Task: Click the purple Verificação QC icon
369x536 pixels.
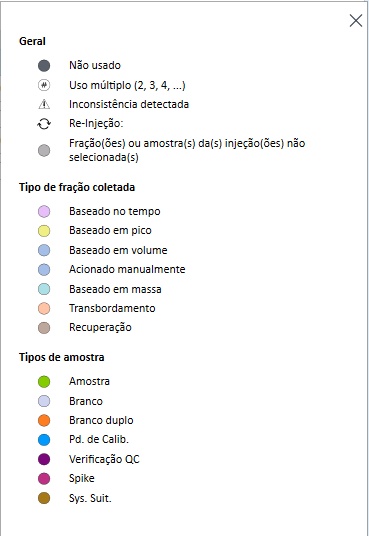Action: pos(44,459)
